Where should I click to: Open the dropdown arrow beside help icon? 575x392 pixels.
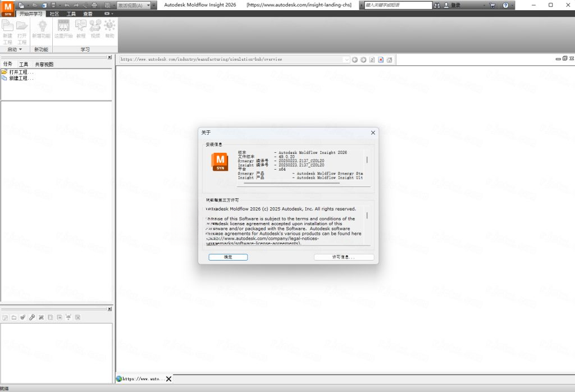(x=512, y=6)
